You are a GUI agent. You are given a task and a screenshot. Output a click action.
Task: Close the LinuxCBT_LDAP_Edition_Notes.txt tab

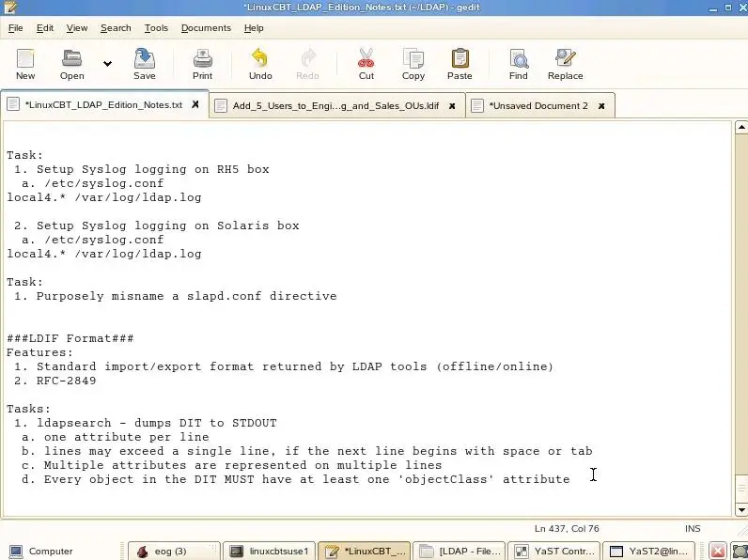195,104
